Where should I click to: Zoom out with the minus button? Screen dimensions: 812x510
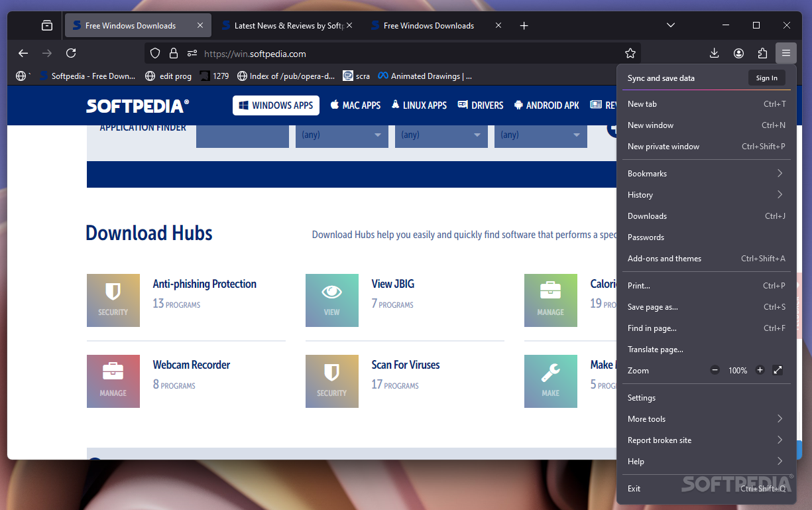pos(715,370)
